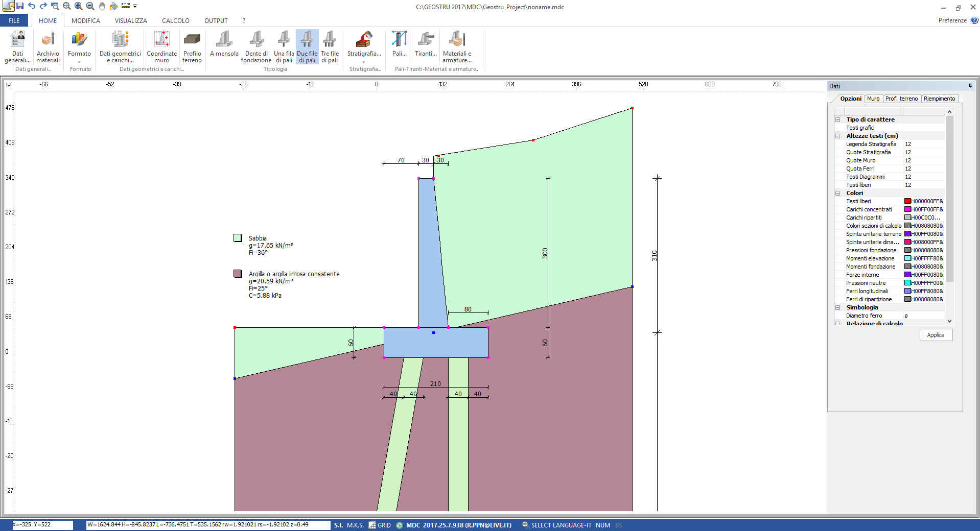
Task: Select the zoom window tool
Action: pyautogui.click(x=55, y=6)
